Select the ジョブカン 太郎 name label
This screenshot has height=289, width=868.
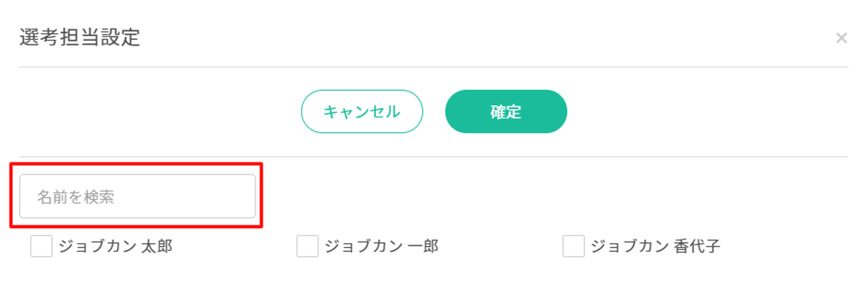(115, 246)
